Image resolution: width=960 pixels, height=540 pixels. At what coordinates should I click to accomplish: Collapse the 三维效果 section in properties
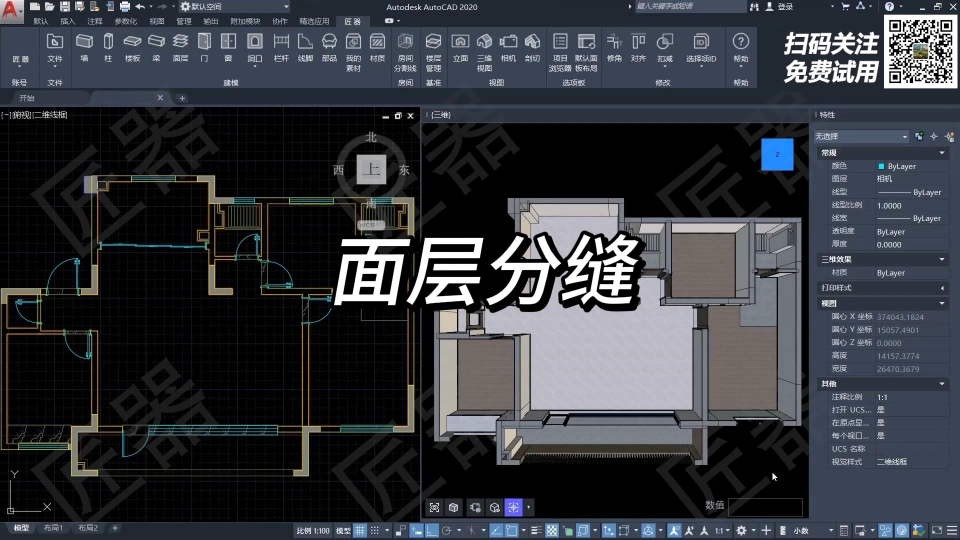tap(942, 260)
